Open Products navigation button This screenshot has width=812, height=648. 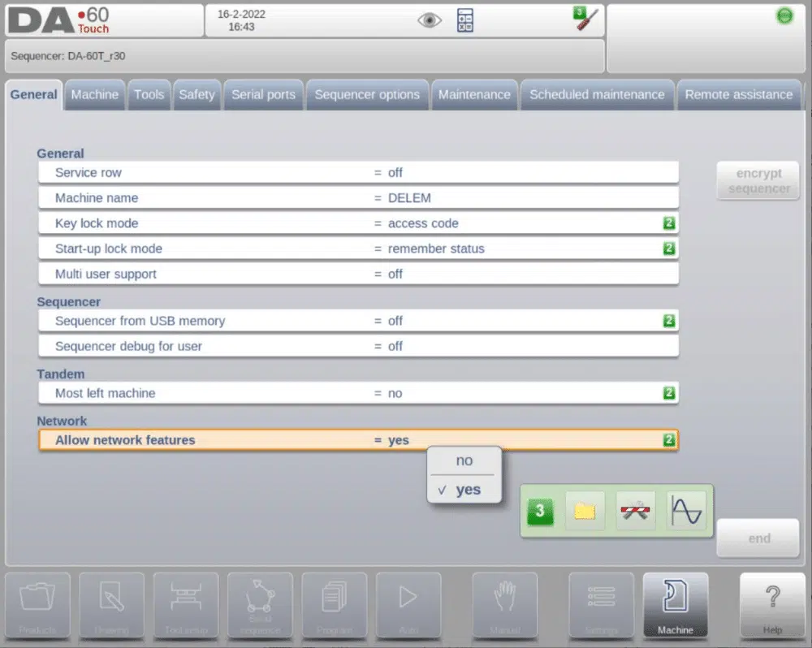(38, 605)
